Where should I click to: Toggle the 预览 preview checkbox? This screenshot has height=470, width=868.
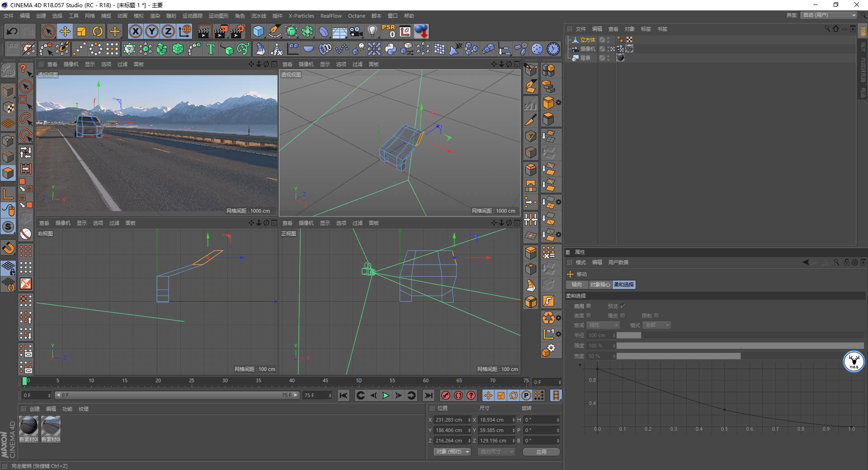(623, 306)
